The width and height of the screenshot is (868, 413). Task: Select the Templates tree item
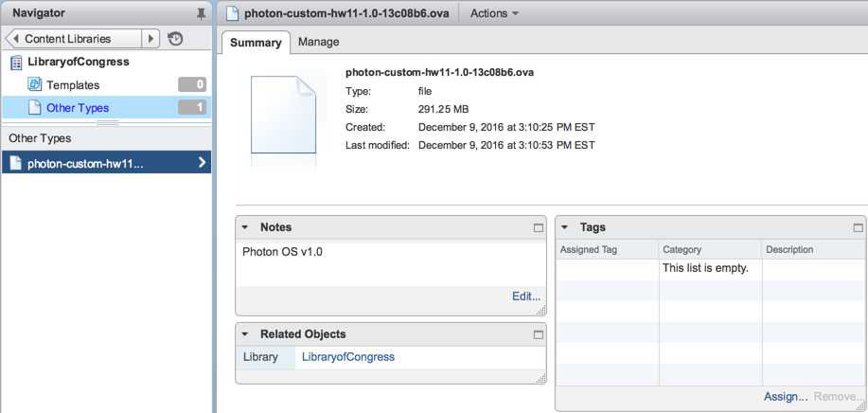tap(73, 85)
